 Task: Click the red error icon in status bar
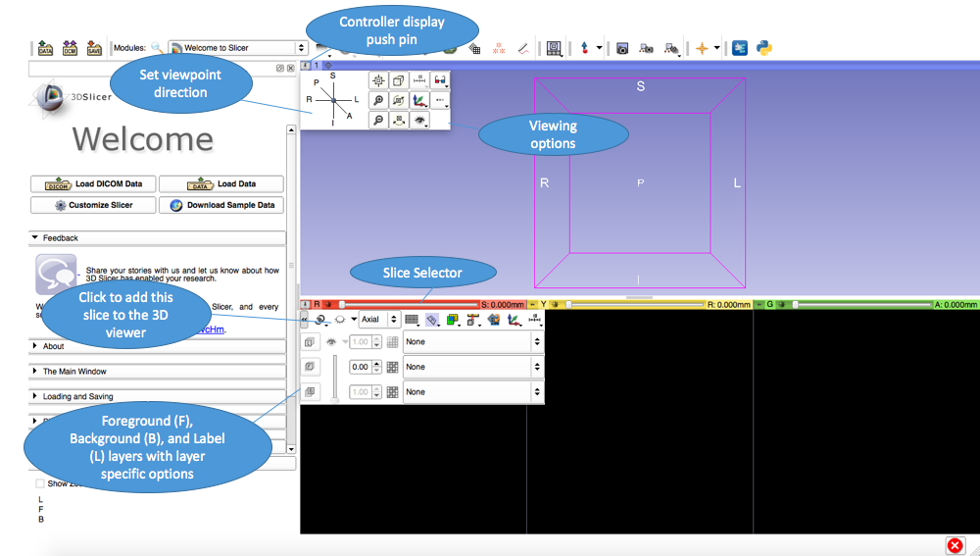point(955,545)
